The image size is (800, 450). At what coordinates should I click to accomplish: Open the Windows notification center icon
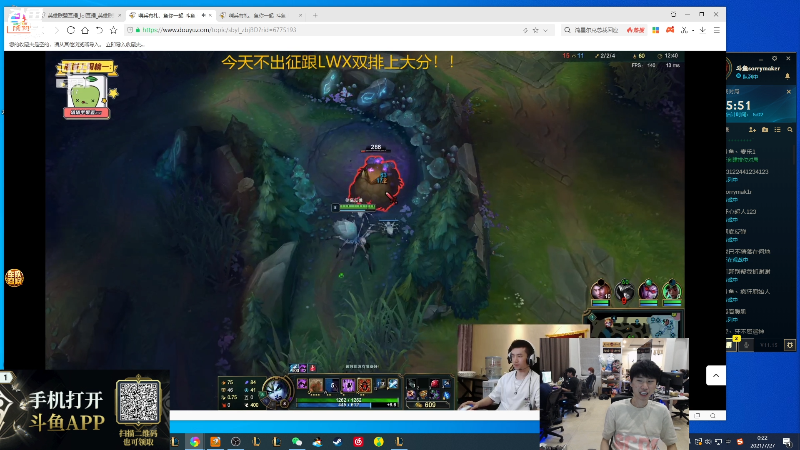787,442
